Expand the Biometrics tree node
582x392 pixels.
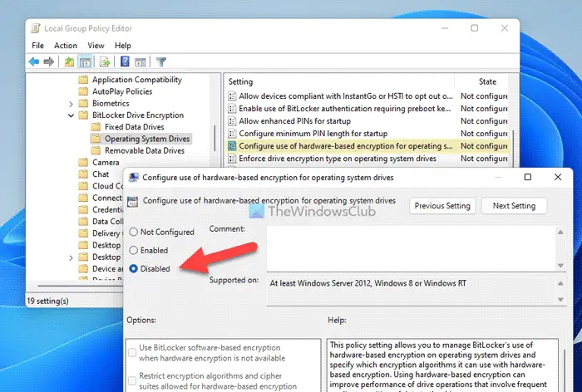point(71,104)
